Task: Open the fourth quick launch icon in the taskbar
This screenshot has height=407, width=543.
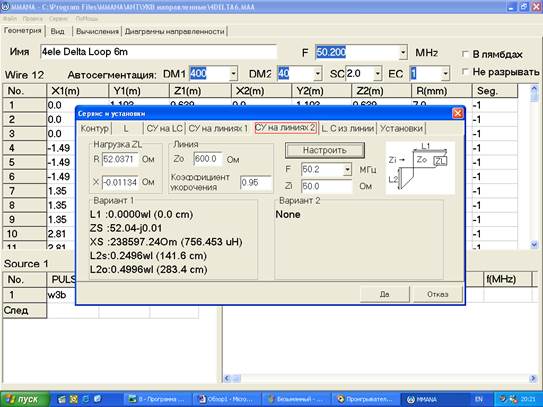Action: [x=97, y=399]
